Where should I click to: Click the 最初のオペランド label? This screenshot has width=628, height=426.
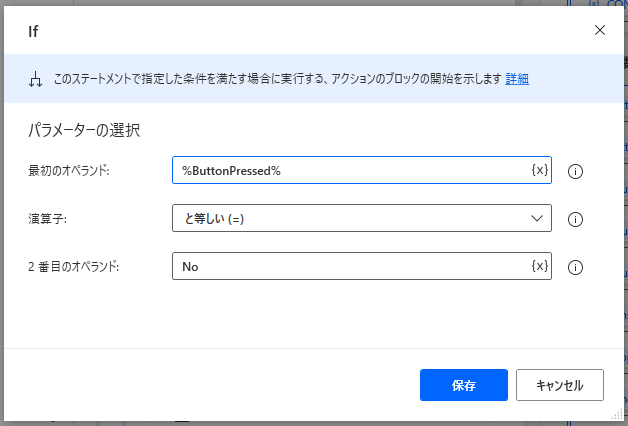pyautogui.click(x=69, y=171)
